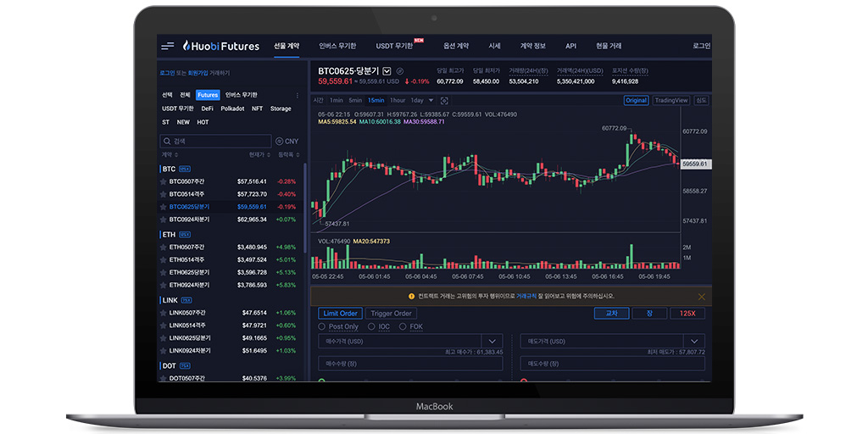The height and width of the screenshot is (434, 868).
Task: Open the USDT 무기한 top menu
Action: pos(394,46)
